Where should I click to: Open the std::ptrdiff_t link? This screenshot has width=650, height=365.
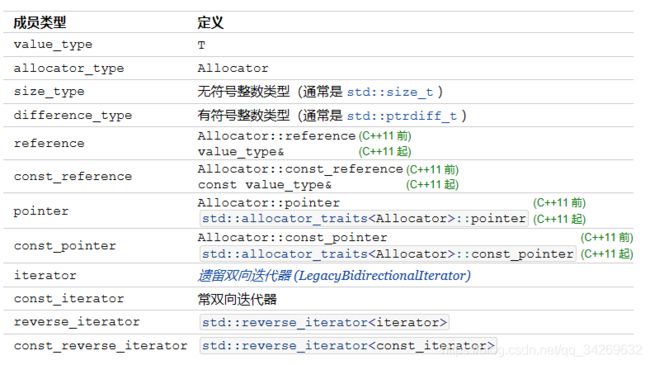pos(402,116)
